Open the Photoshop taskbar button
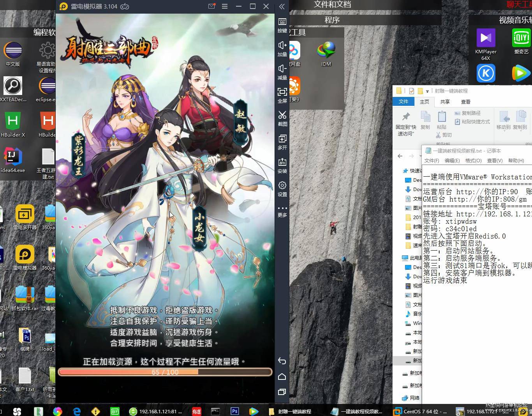The height and width of the screenshot is (416, 532). pyautogui.click(x=234, y=411)
